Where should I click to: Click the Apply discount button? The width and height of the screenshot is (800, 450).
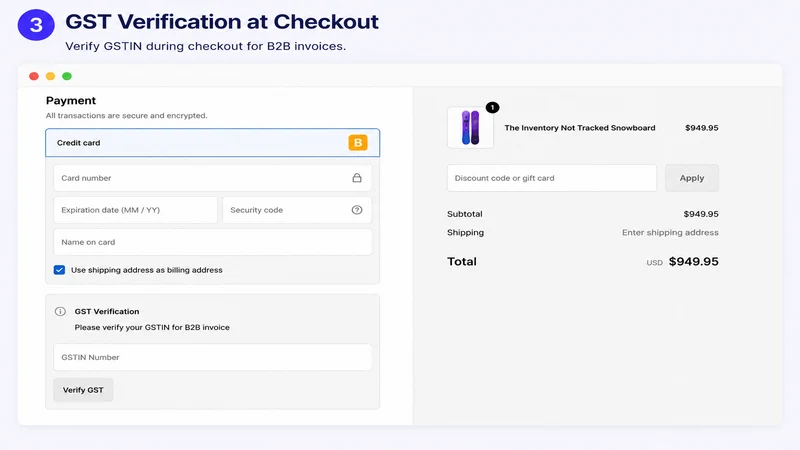click(x=692, y=178)
